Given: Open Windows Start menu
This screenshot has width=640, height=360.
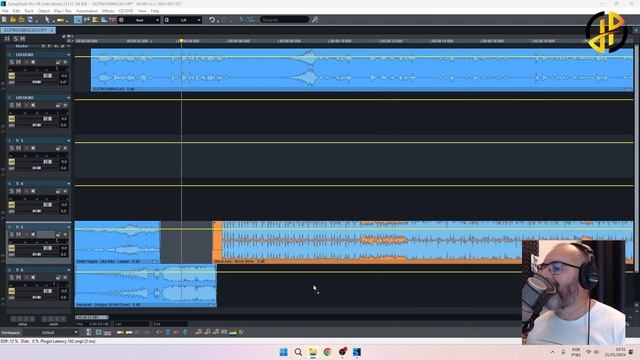Looking at the screenshot, I should (x=283, y=352).
